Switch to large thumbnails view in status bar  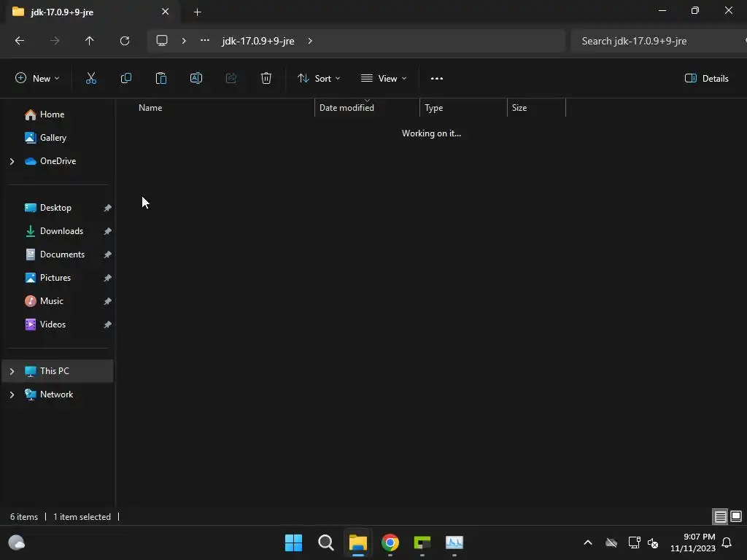pyautogui.click(x=736, y=517)
